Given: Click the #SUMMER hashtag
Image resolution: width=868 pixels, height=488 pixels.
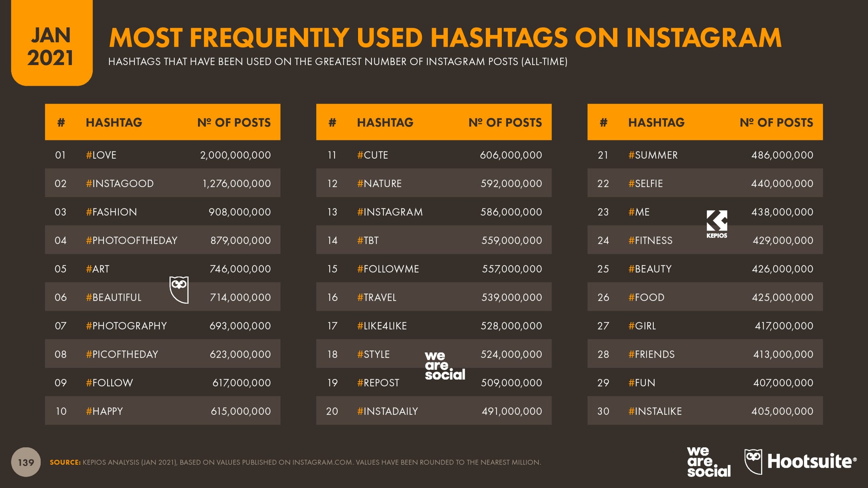Looking at the screenshot, I should point(653,155).
